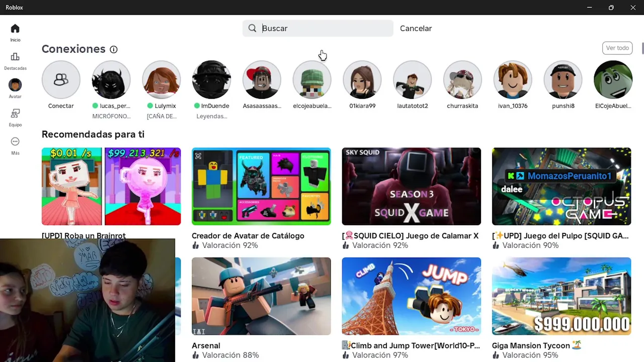Click the Conexiones heading
Screen dimensions: 644x362
[73, 49]
